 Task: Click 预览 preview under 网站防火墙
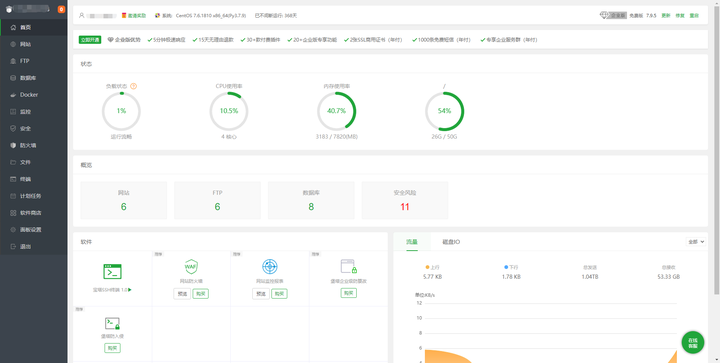[182, 294]
